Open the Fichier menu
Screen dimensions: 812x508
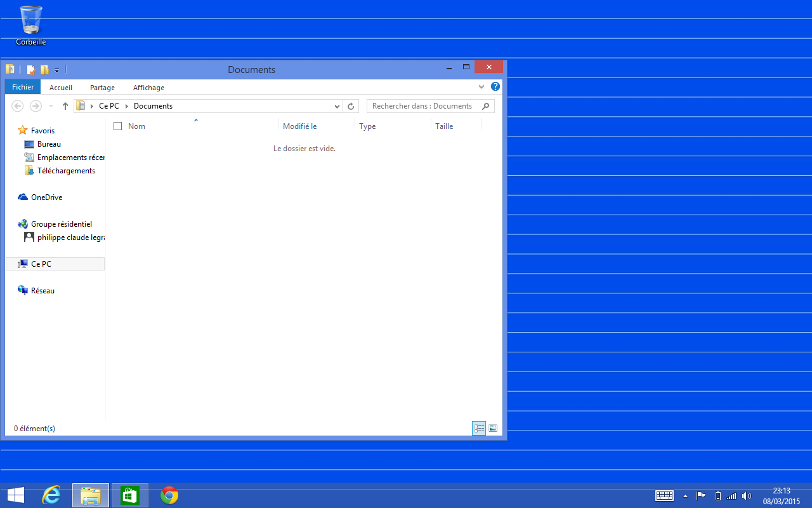pos(23,87)
